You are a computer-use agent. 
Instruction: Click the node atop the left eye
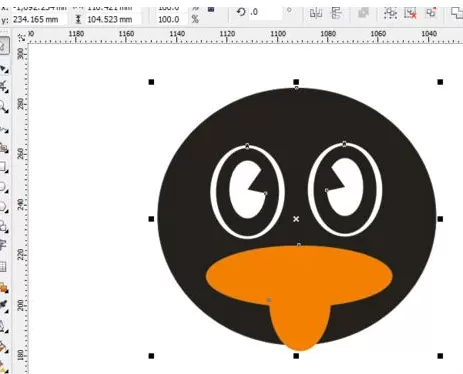pos(247,146)
